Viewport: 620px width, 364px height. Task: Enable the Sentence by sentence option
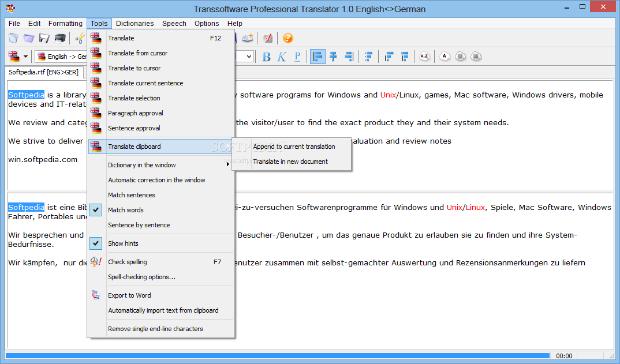(x=161, y=225)
